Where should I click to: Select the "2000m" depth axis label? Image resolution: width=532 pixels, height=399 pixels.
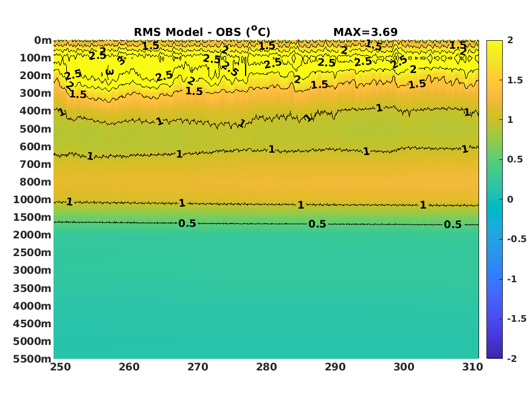click(x=32, y=234)
